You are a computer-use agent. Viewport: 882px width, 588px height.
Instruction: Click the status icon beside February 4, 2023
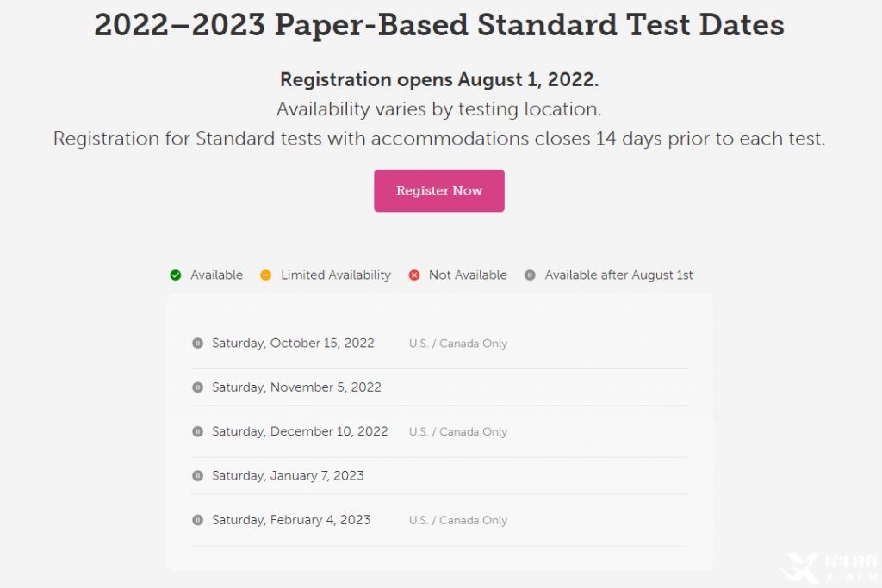click(197, 520)
